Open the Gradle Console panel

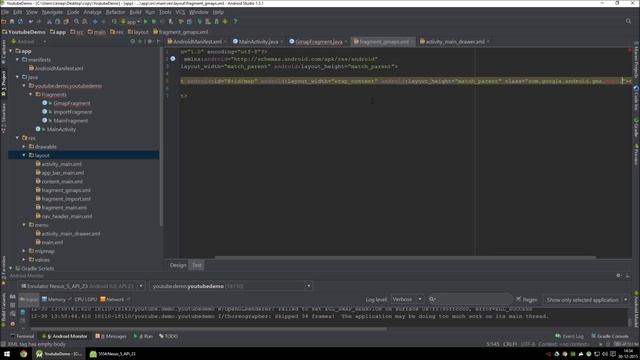(610, 336)
